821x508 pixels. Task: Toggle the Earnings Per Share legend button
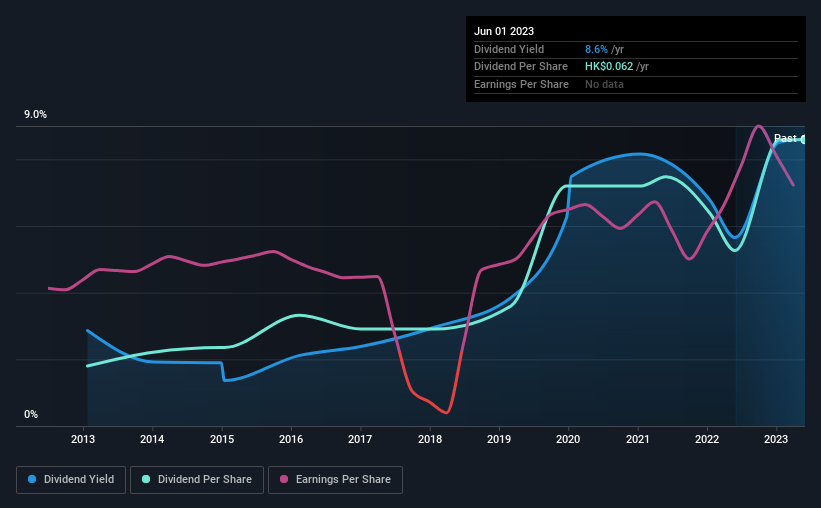[x=335, y=480]
